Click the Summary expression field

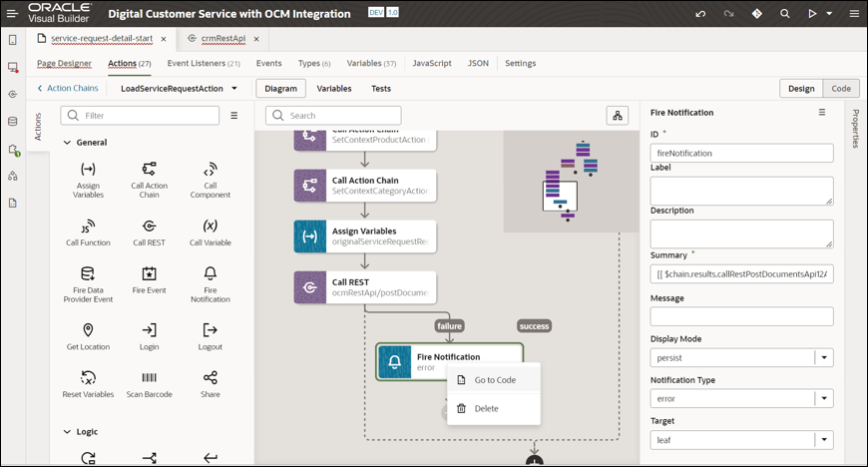click(741, 273)
